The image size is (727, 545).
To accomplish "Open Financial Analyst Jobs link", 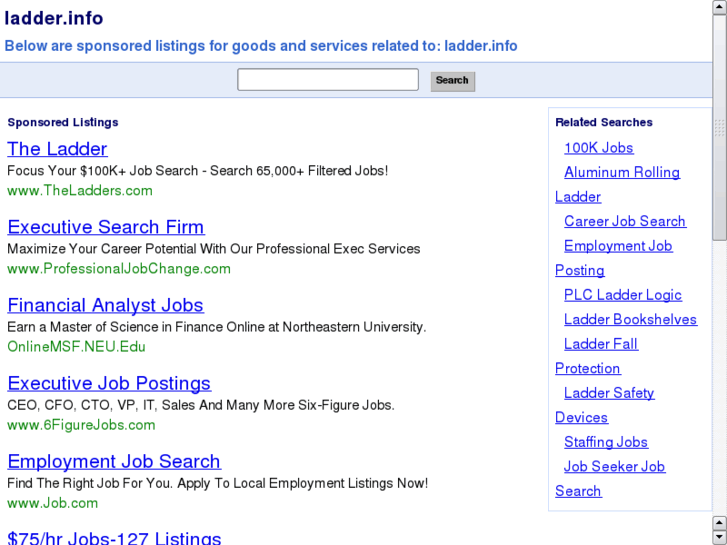I will (x=105, y=305).
